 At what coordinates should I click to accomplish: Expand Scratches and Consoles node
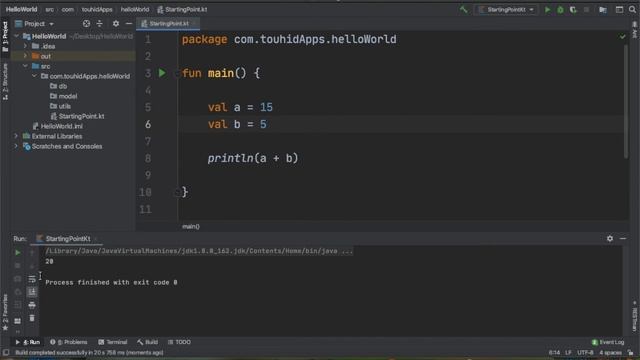click(x=16, y=146)
